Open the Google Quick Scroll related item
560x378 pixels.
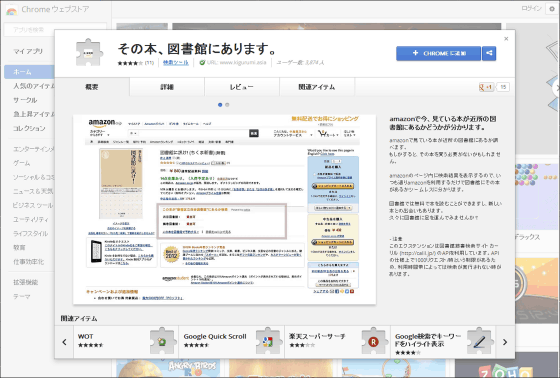click(x=232, y=342)
